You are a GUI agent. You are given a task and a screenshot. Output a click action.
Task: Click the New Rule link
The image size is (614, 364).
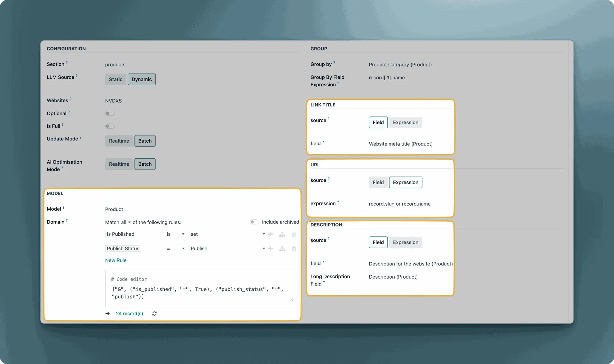click(116, 260)
